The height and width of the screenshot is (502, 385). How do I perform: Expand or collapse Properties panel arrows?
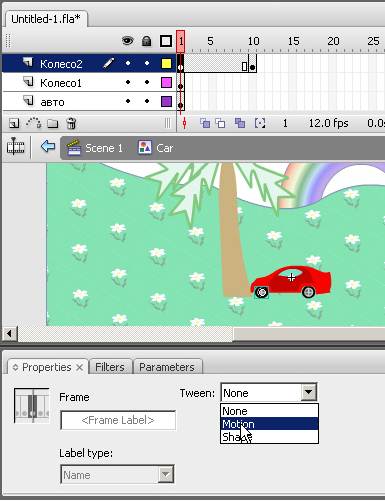coord(15,367)
